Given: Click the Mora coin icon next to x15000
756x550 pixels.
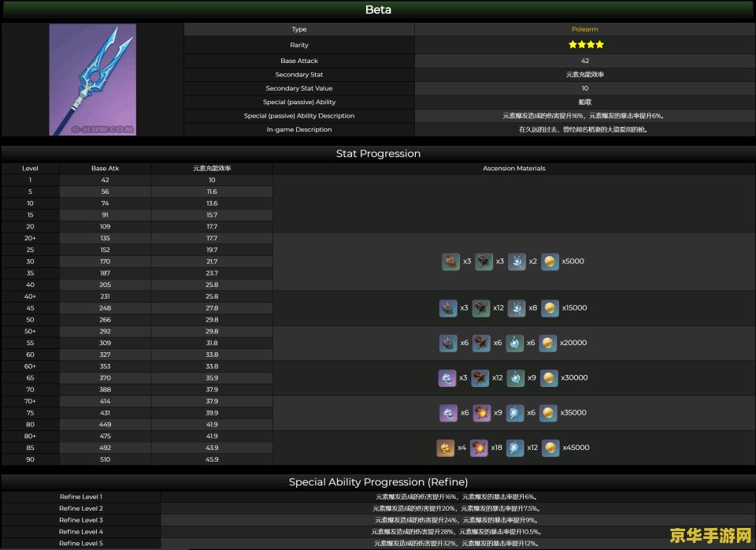Looking at the screenshot, I should click(x=550, y=308).
